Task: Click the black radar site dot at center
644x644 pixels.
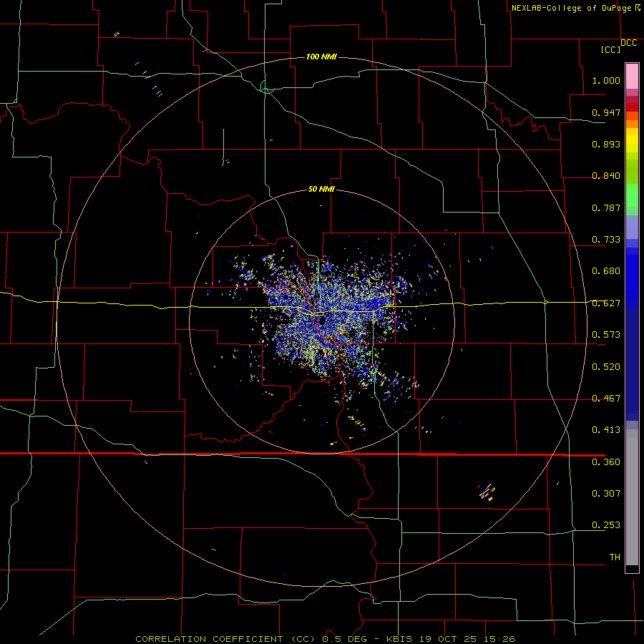Action: click(321, 321)
